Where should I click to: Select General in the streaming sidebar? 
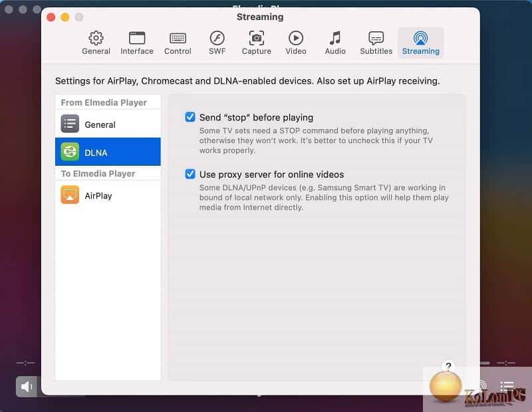(x=108, y=124)
